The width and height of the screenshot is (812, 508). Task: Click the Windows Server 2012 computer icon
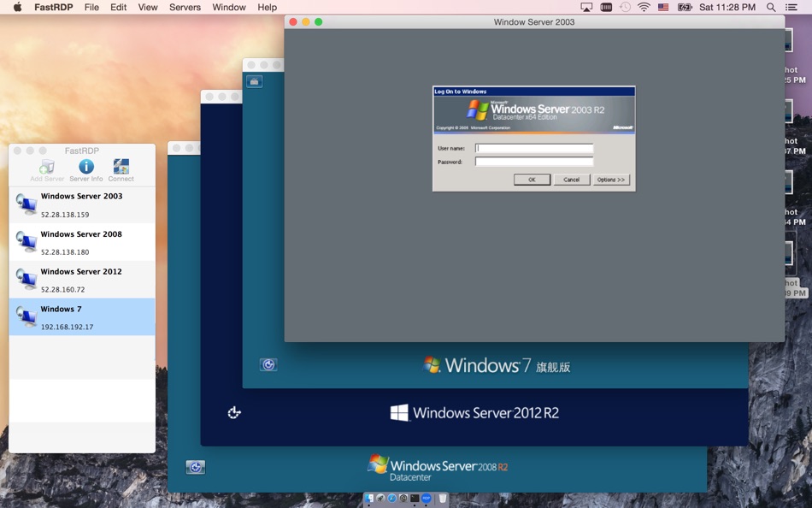point(26,280)
